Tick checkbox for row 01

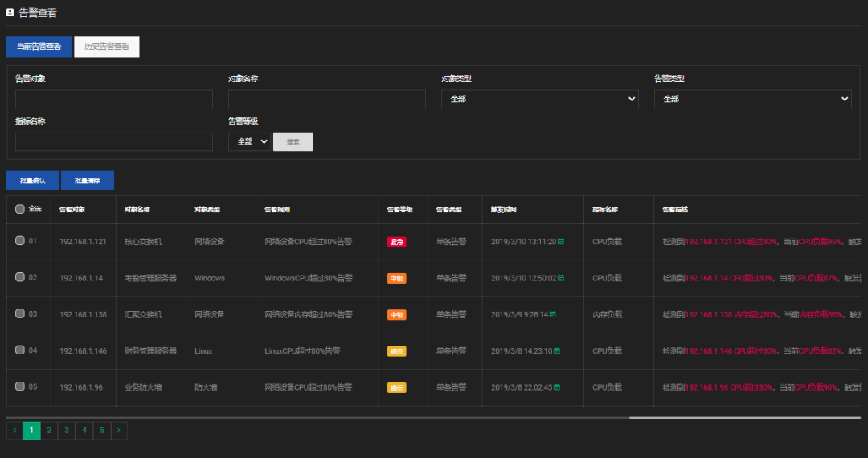[20, 240]
